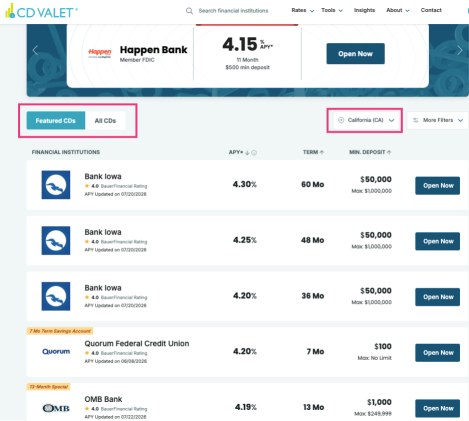Image resolution: width=469 pixels, height=421 pixels.
Task: Click Quorum Federal Credit Union name
Action: point(137,343)
